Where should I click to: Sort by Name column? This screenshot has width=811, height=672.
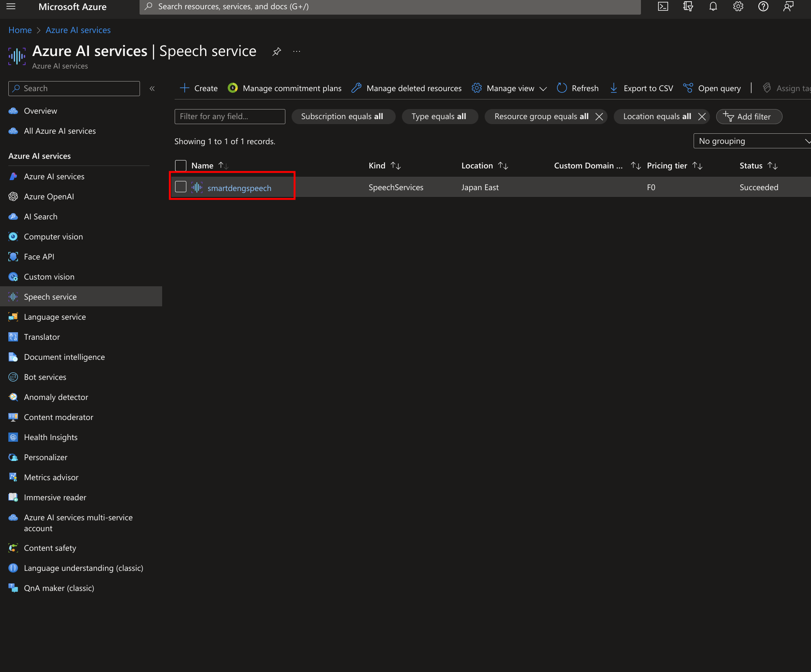point(210,165)
